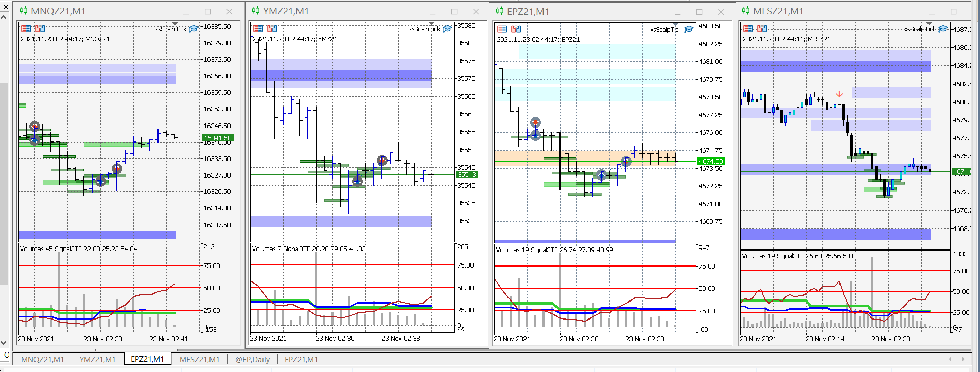This screenshot has width=980, height=372.
Task: Click candlestick icon in MNQZ21,M1 title bar
Action: [x=24, y=11]
